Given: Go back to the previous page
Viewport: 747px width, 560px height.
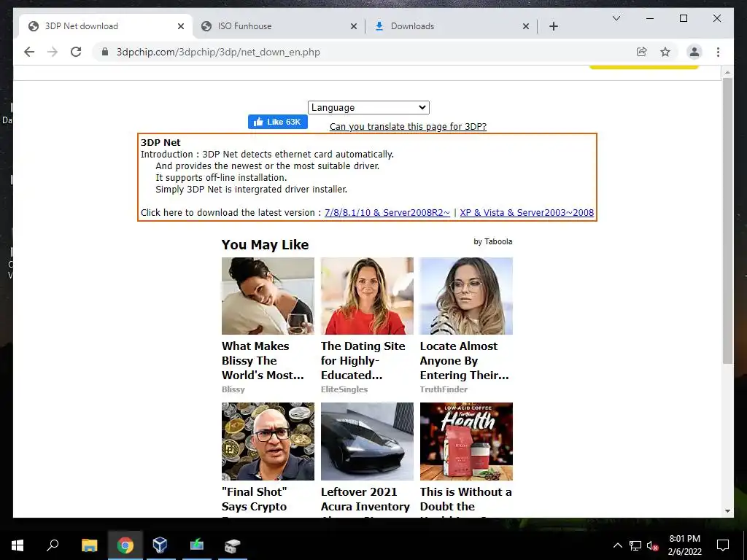Looking at the screenshot, I should pyautogui.click(x=29, y=52).
